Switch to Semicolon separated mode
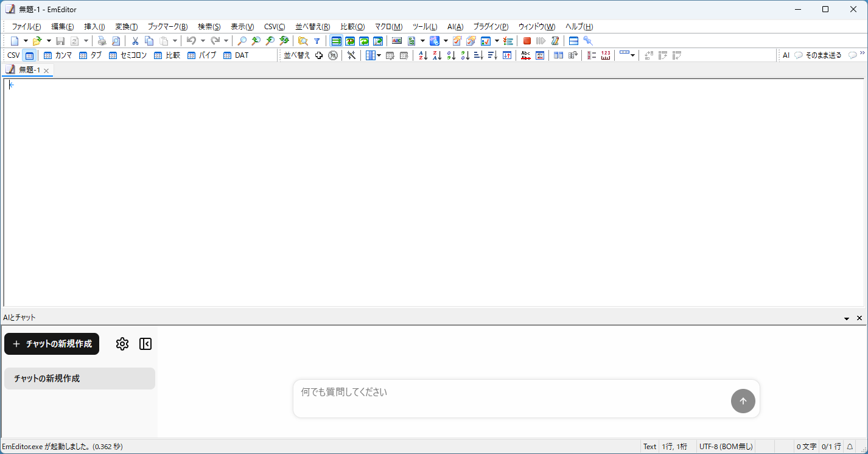Viewport: 868px width, 454px height. (128, 55)
